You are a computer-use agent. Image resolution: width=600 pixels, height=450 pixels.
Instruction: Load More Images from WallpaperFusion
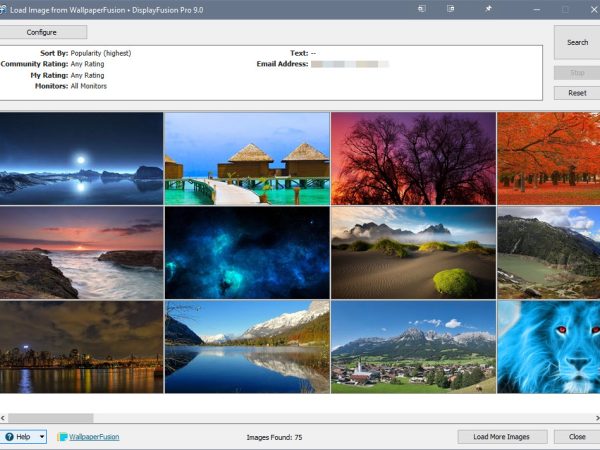coord(502,437)
